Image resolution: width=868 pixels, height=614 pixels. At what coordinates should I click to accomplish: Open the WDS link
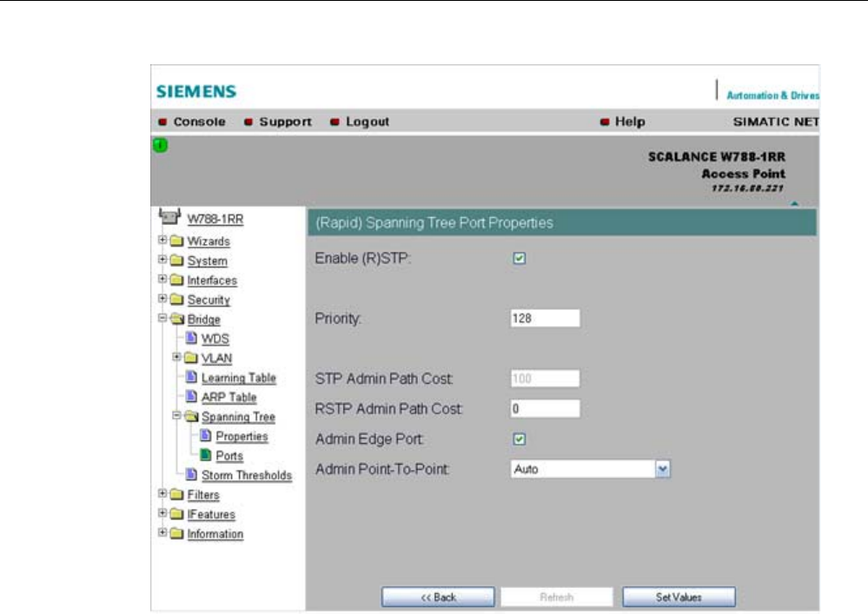tap(215, 339)
